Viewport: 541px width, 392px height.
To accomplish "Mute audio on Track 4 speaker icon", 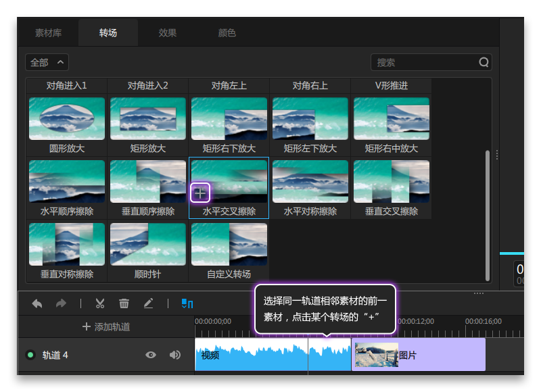I will coord(174,354).
